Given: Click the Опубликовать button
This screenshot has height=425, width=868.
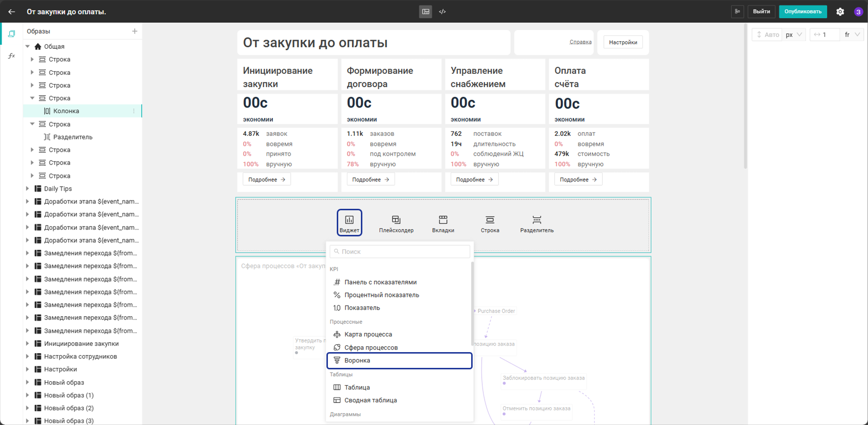Looking at the screenshot, I should pos(803,12).
